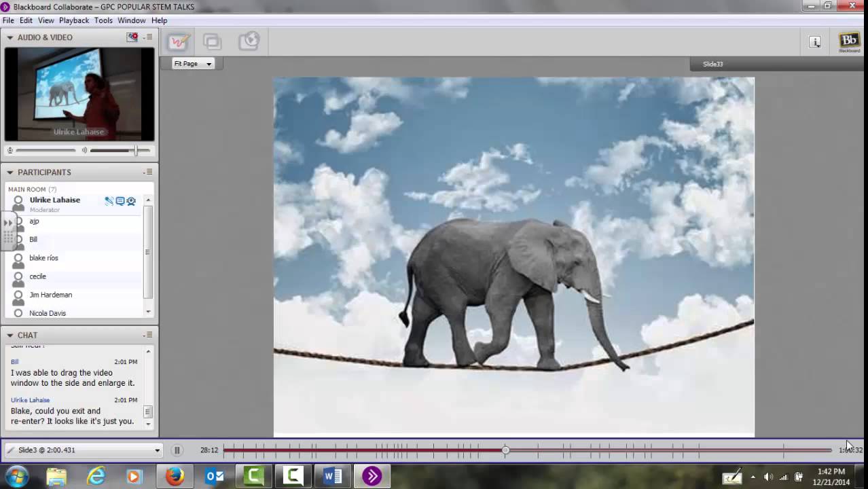Switch to Firefox in taskbar
This screenshot has width=868, height=489.
click(175, 477)
